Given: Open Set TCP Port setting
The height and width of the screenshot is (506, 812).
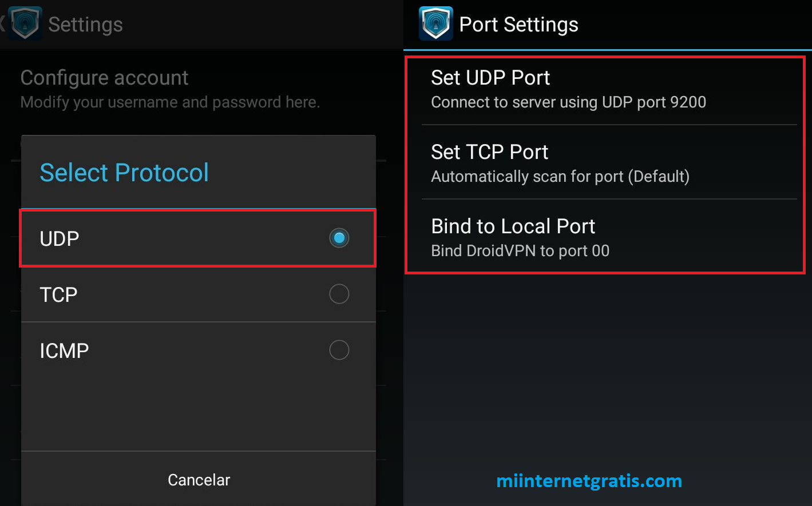Looking at the screenshot, I should tap(609, 162).
